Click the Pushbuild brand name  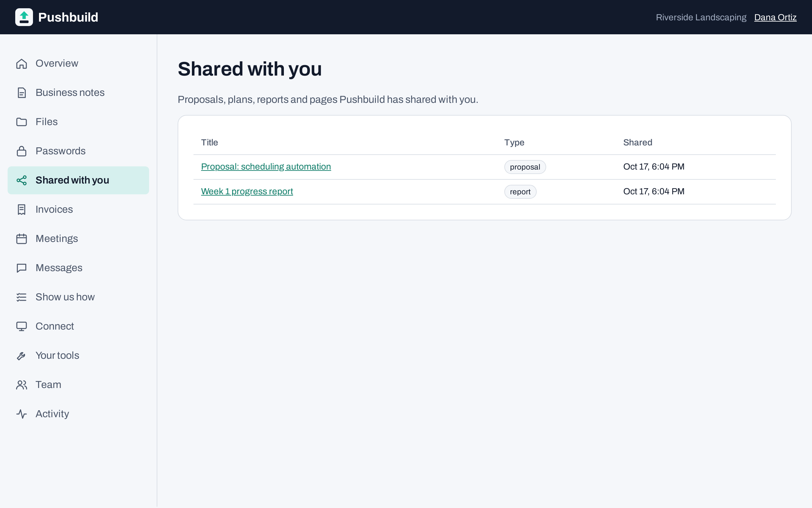tap(68, 17)
